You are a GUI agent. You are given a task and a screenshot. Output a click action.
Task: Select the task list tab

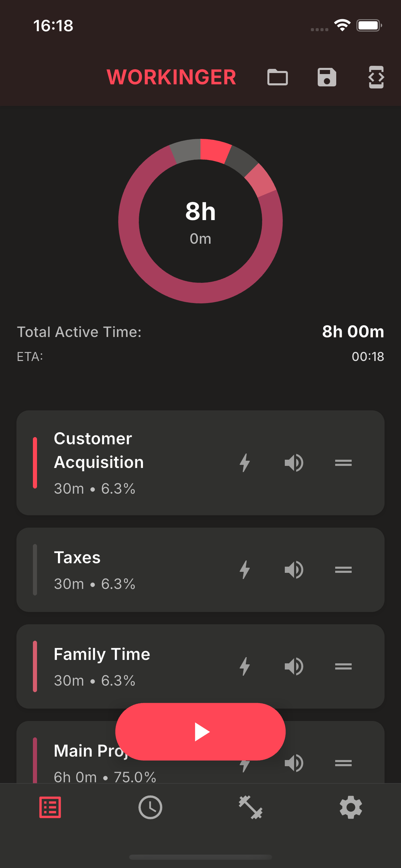click(50, 808)
